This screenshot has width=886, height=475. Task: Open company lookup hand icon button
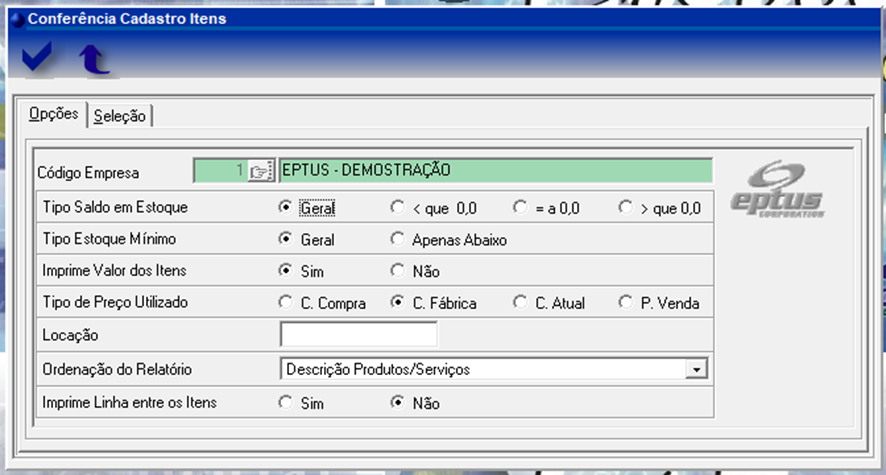pos(260,171)
